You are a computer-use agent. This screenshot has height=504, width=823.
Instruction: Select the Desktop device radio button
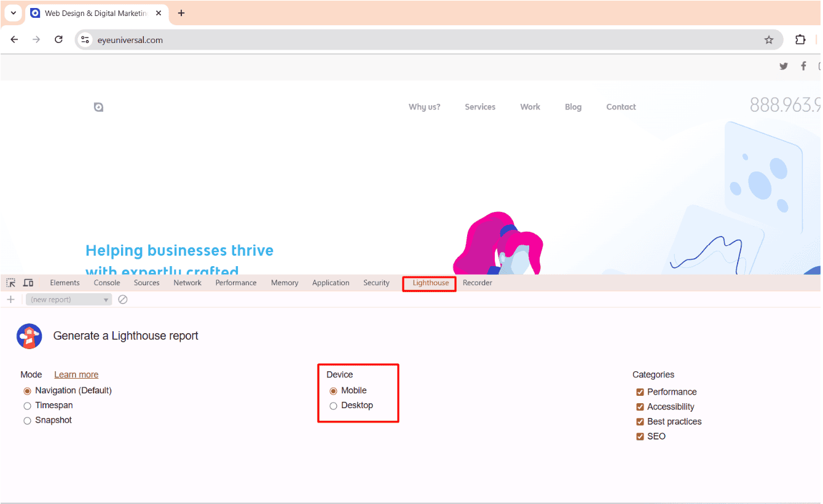[x=334, y=406]
